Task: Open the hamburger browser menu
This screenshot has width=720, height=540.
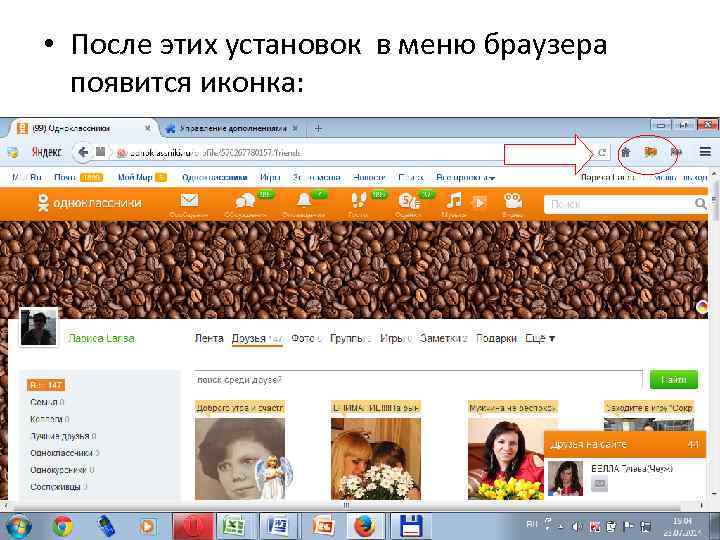Action: (705, 152)
